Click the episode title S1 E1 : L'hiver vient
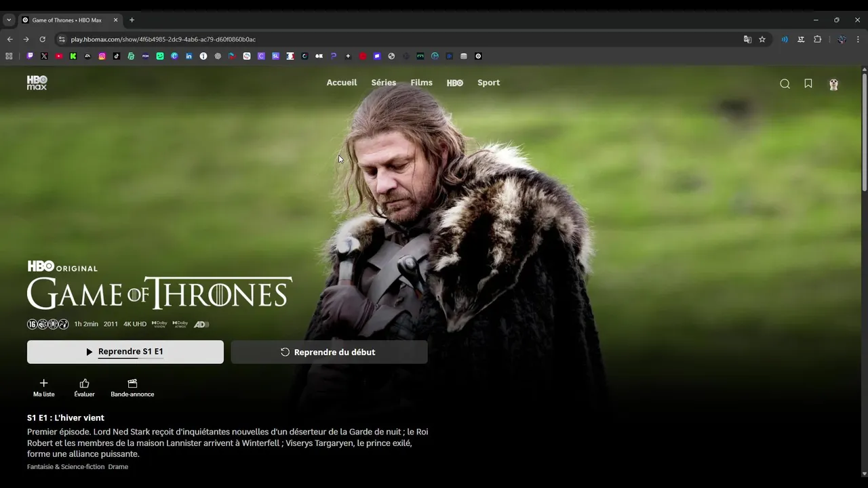The width and height of the screenshot is (868, 488). click(66, 418)
